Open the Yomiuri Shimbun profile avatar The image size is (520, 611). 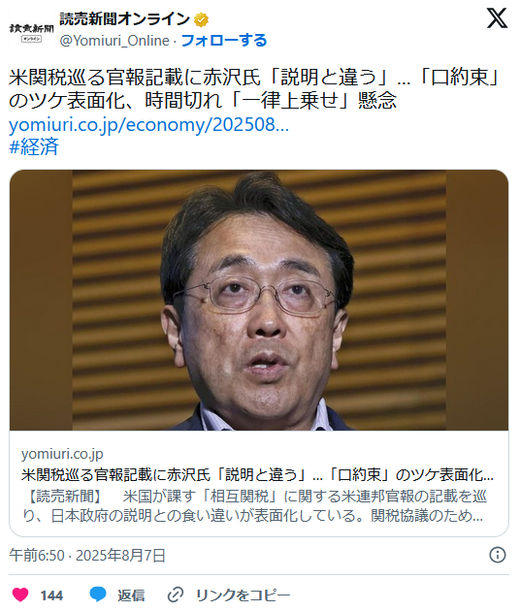coord(31,30)
